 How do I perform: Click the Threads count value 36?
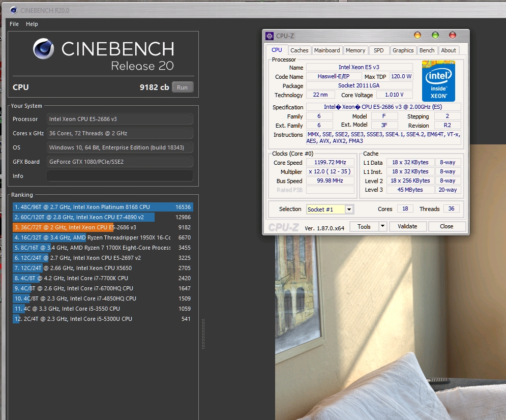pyautogui.click(x=451, y=208)
